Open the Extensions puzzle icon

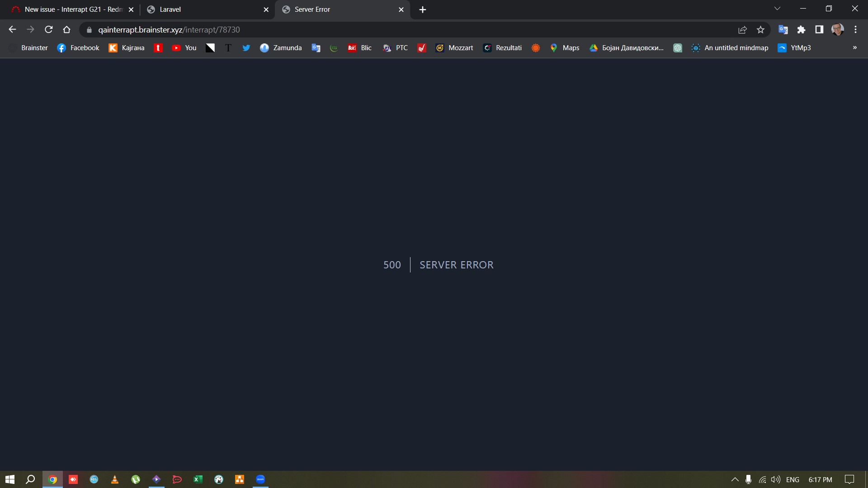click(801, 30)
